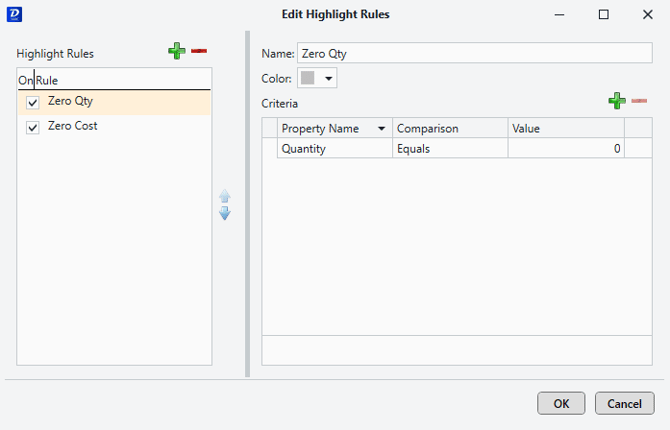Select the Zero Qty rule row
Viewport: 670px width, 430px height.
point(70,102)
